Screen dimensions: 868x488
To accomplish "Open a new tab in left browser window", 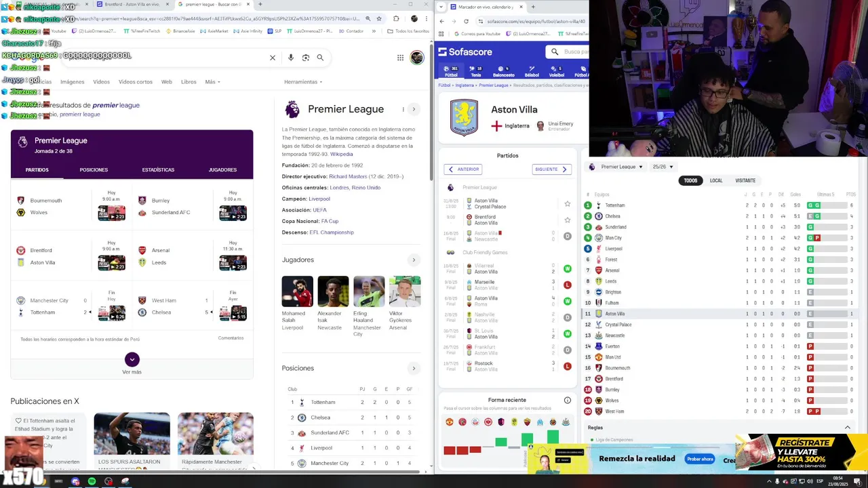I will 262,4.
